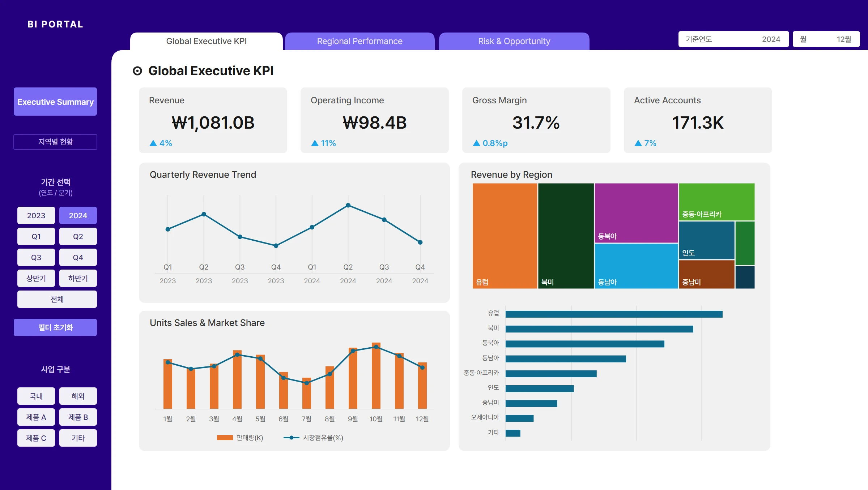Open the 월 12월 month dropdown
Viewport: 868px width, 490px height.
826,39
